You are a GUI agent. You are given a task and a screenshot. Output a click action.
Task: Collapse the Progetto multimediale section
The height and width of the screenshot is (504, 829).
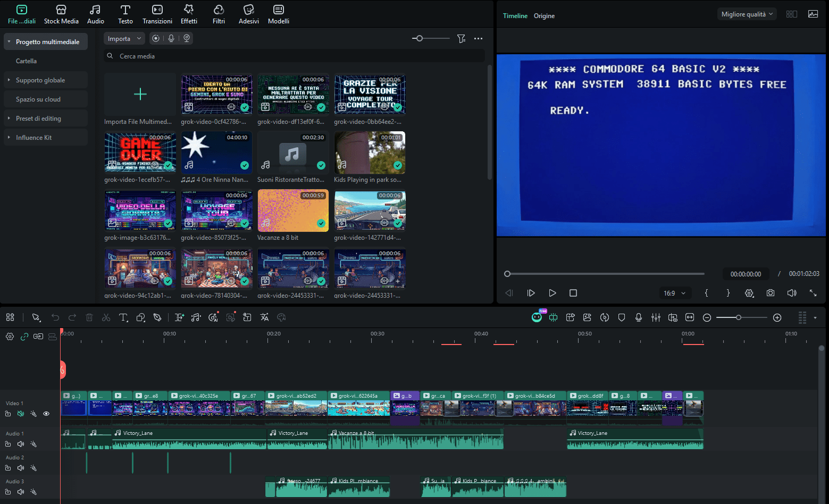tap(9, 41)
